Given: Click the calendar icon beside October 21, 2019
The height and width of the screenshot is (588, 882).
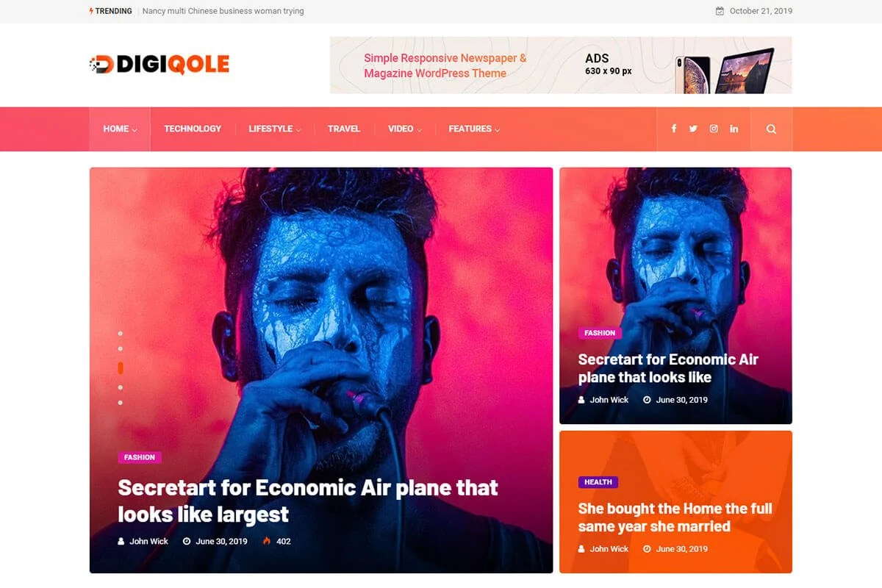Looking at the screenshot, I should 720,11.
